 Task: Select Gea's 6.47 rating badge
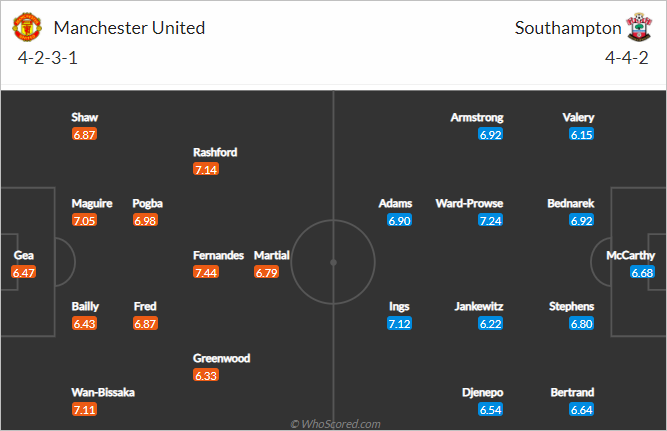point(24,272)
